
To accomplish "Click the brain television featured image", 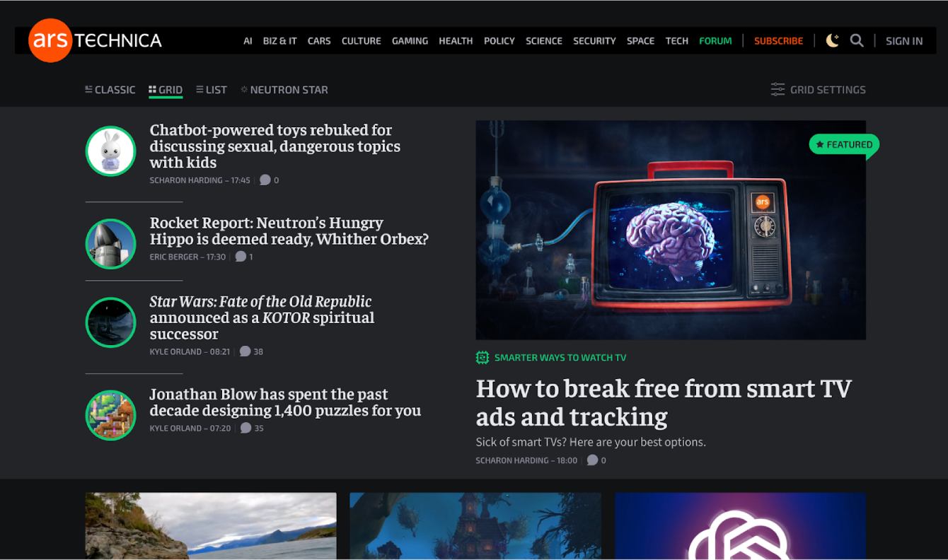I will point(670,230).
